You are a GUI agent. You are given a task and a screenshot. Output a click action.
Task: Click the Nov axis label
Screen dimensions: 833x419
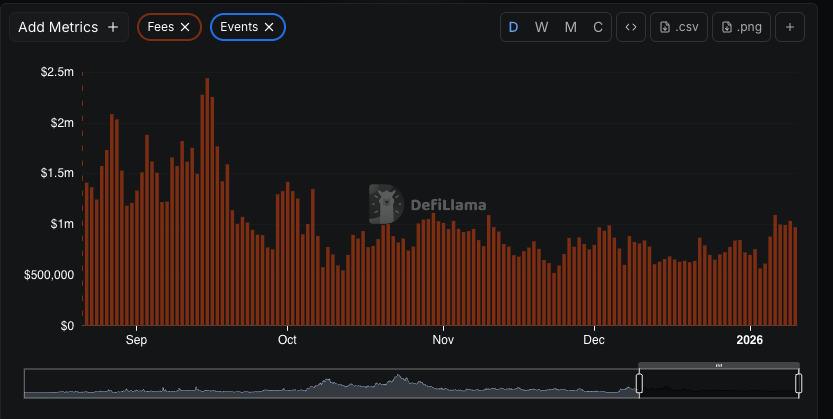(x=443, y=340)
